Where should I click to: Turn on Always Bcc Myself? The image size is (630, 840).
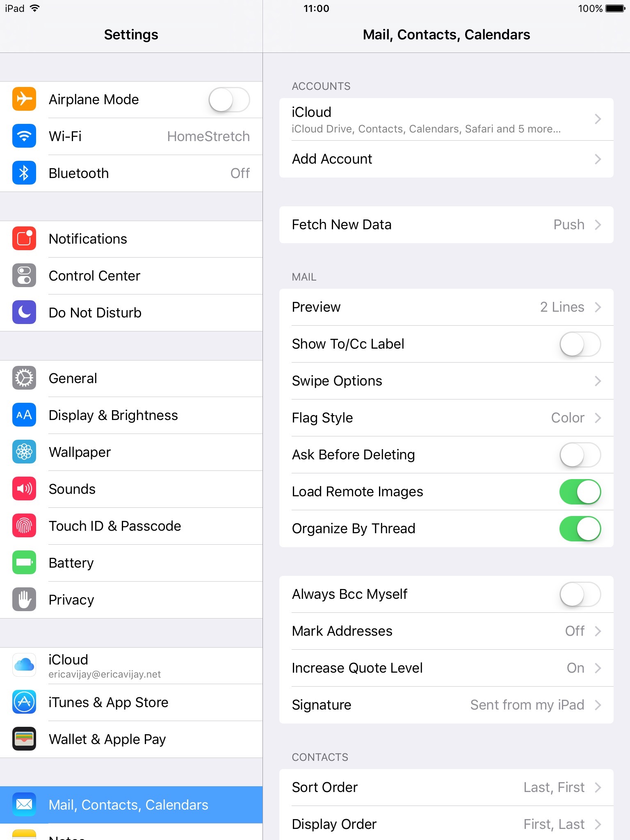(x=580, y=594)
